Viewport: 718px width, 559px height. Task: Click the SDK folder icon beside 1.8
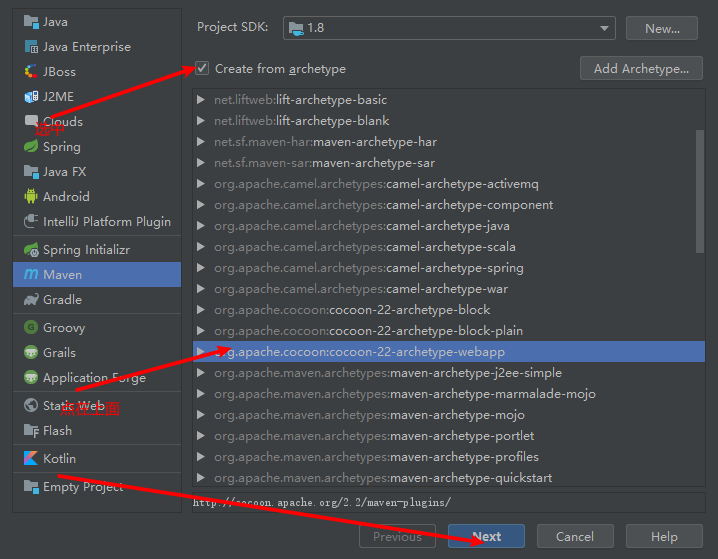click(296, 28)
